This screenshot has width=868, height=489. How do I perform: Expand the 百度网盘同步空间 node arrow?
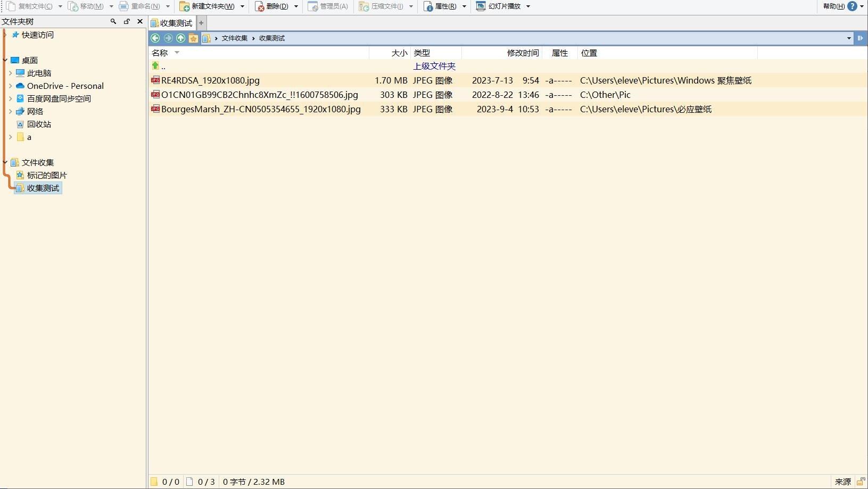(10, 98)
